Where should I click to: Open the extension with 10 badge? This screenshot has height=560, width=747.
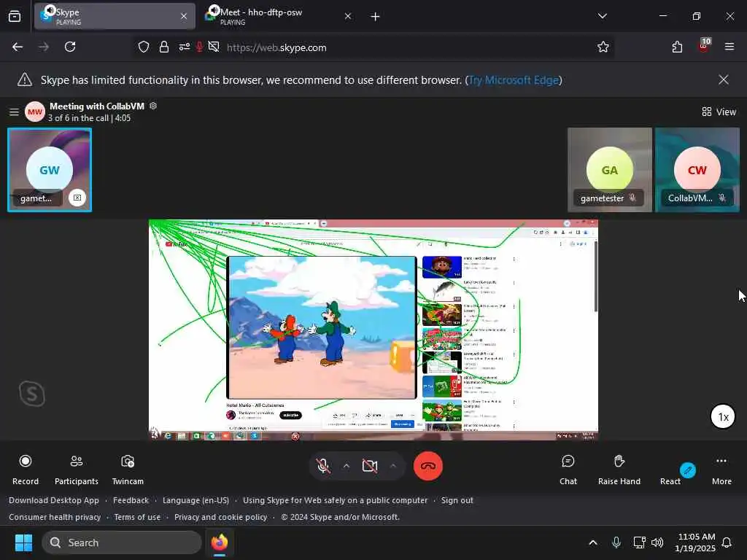point(704,46)
